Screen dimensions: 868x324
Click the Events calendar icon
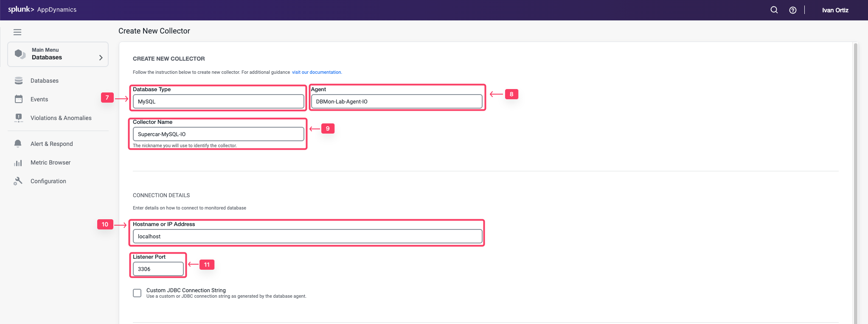tap(19, 99)
